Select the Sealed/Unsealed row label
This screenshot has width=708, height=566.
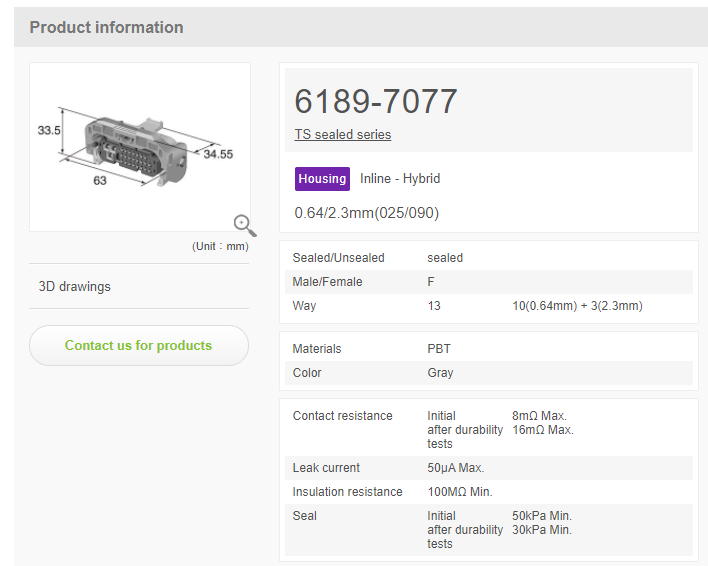pos(338,258)
